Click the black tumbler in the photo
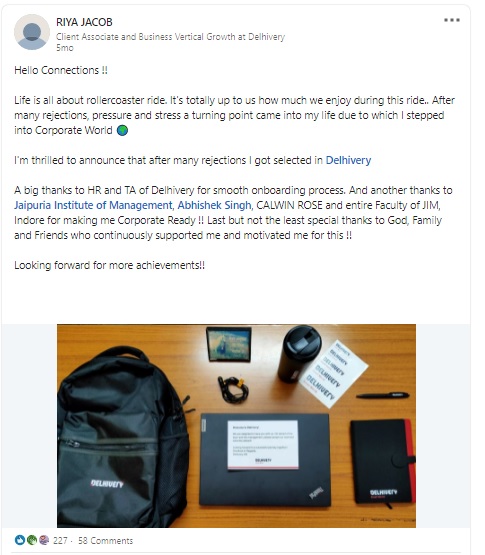This screenshot has width=485, height=555. click(x=299, y=353)
